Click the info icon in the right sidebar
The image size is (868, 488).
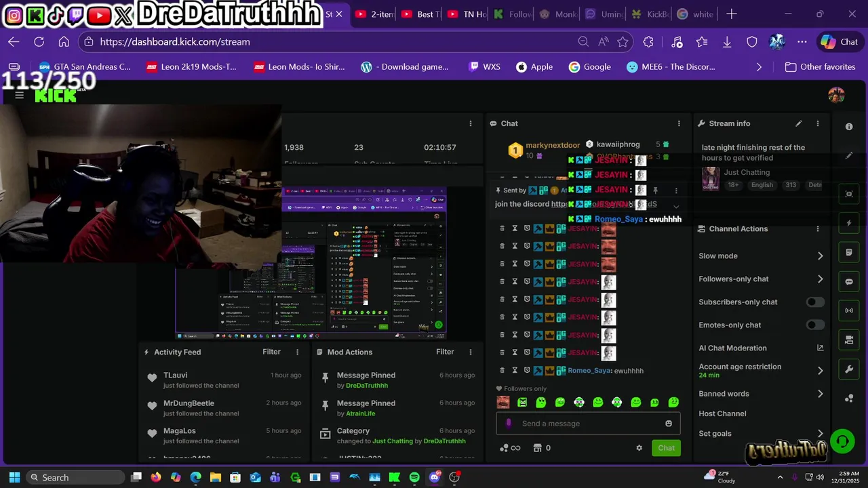click(x=849, y=127)
